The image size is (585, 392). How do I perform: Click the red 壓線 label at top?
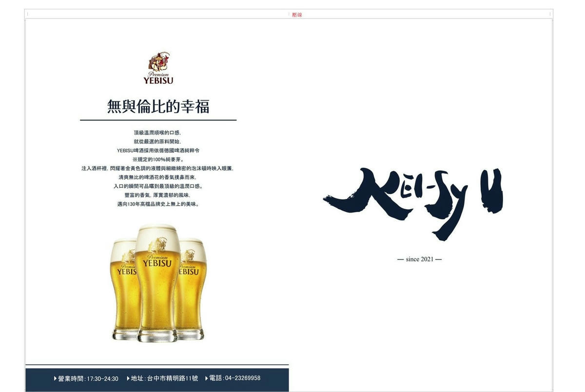(297, 15)
